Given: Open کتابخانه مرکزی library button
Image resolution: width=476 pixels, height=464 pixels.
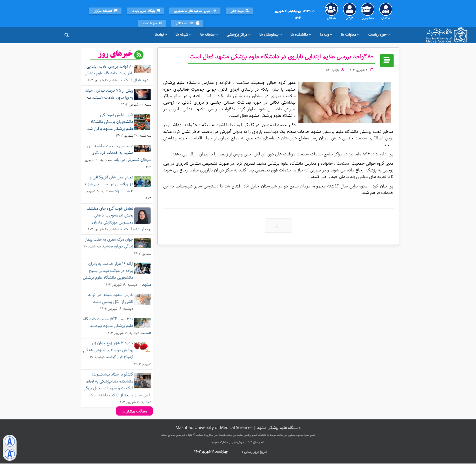Looking at the screenshot, I should [105, 11].
